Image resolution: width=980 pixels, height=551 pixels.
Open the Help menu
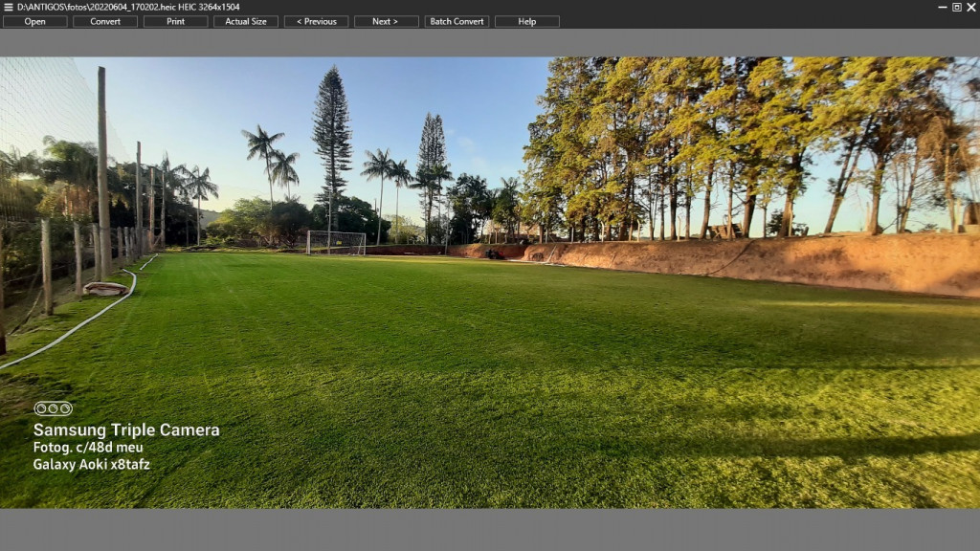click(526, 21)
